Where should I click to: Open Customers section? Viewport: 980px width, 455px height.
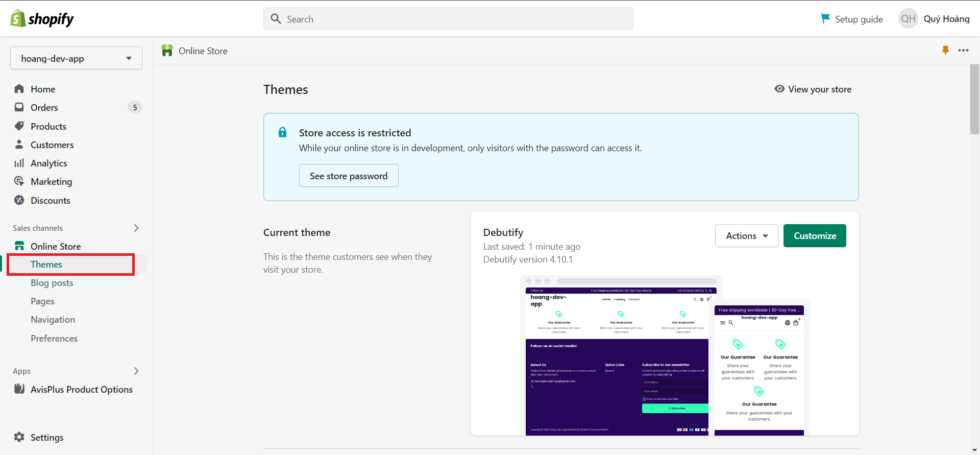pos(52,145)
